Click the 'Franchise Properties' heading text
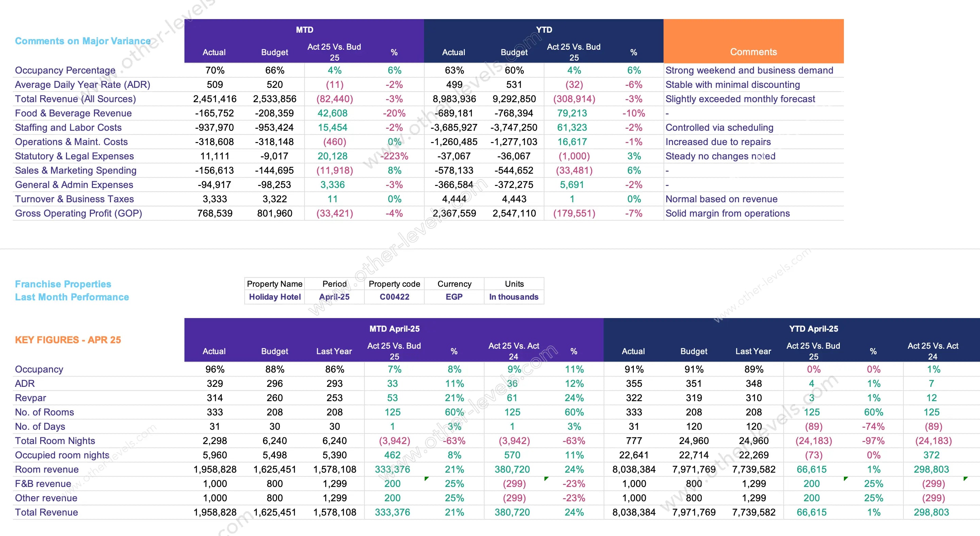Screen dimensions: 980x536 [x=63, y=284]
